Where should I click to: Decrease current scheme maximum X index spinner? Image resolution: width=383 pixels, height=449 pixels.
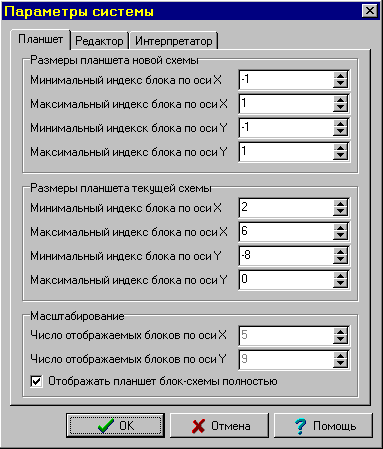(340, 236)
